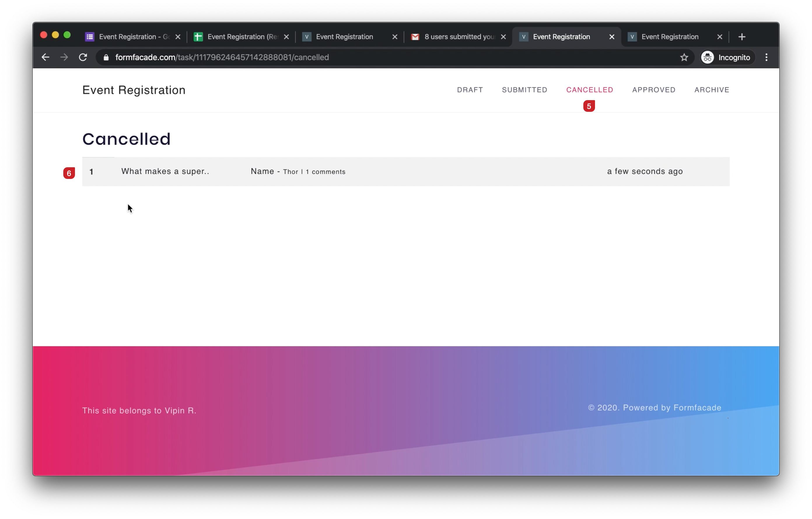This screenshot has width=812, height=519.
Task: Select the Google Forms tab favicon
Action: tap(90, 36)
